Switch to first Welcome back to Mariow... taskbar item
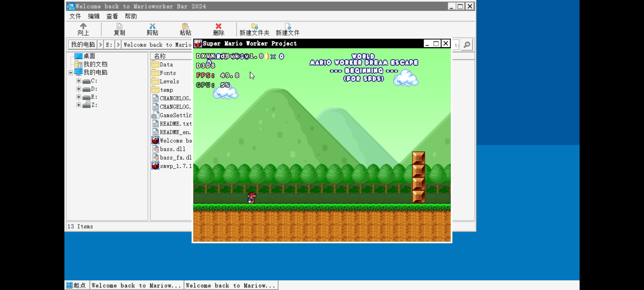 coord(136,285)
